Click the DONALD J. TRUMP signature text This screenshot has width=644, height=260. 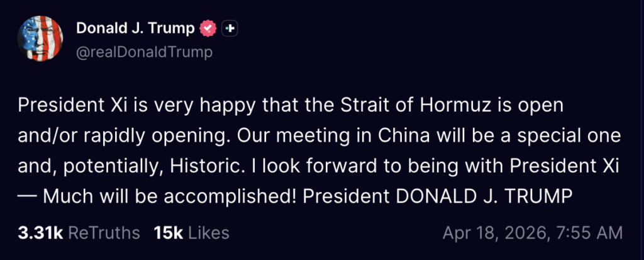coord(484,197)
